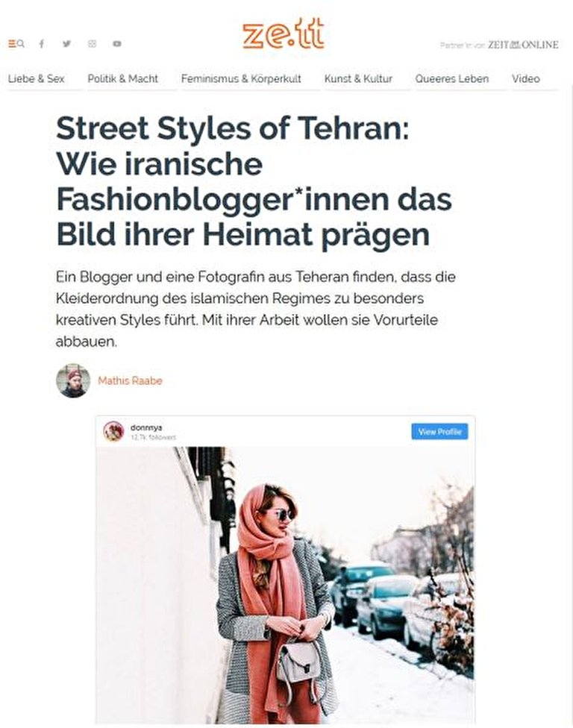Open the donnnya Instagram username
Viewport: 573px width, 728px height.
(x=146, y=427)
